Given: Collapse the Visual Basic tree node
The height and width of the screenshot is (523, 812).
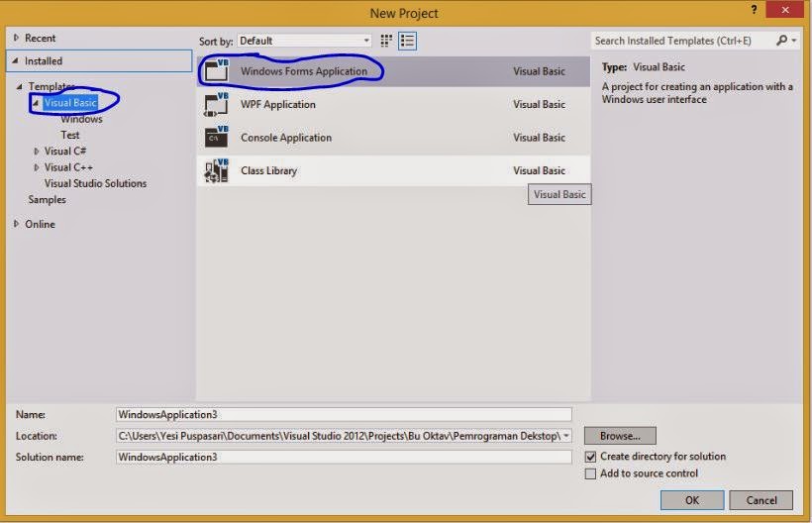Looking at the screenshot, I should click(36, 103).
